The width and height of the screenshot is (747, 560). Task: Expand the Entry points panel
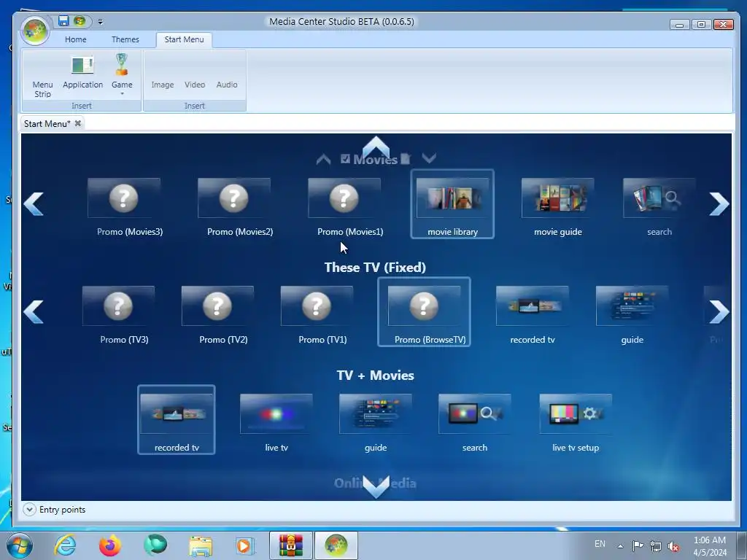[x=29, y=510]
